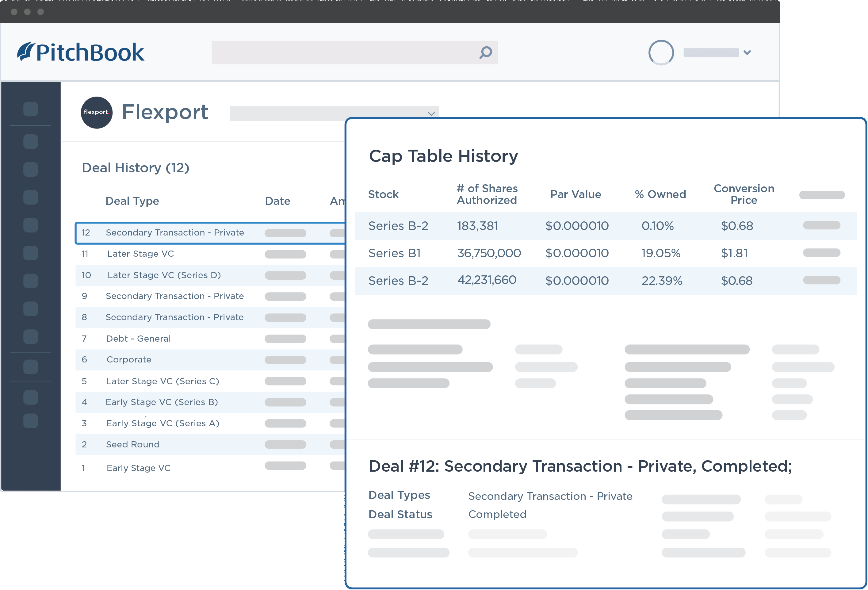The image size is (868, 590).
Task: Select the Corporate deal row
Action: (210, 360)
